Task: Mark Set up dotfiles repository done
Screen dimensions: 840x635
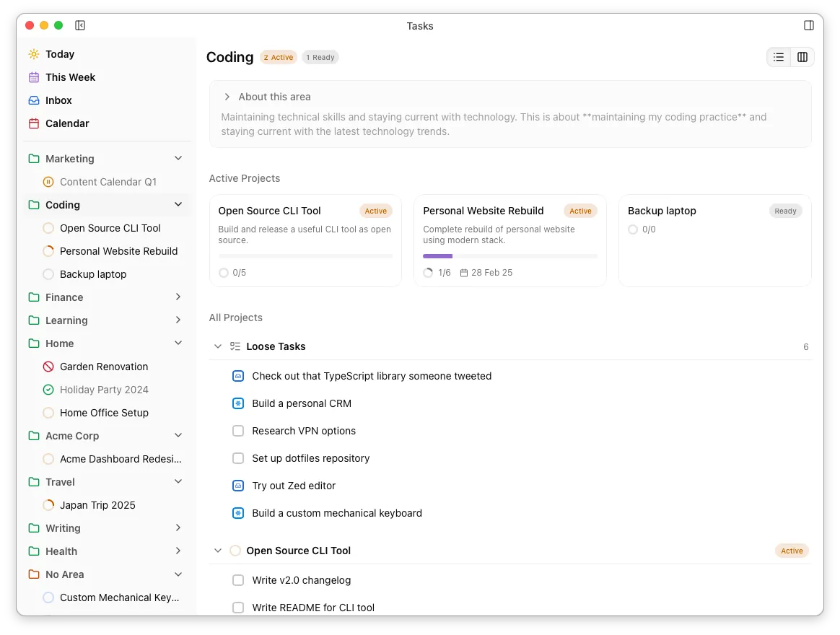Action: coord(238,458)
